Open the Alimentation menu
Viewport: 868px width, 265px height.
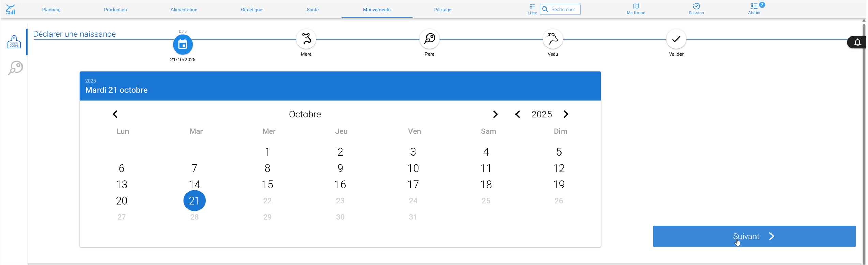coord(184,10)
